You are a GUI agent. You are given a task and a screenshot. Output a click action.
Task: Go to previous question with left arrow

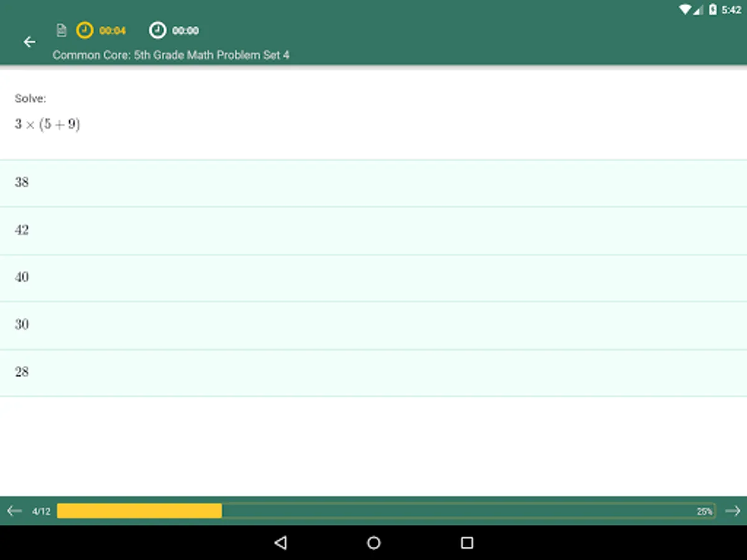click(x=14, y=511)
